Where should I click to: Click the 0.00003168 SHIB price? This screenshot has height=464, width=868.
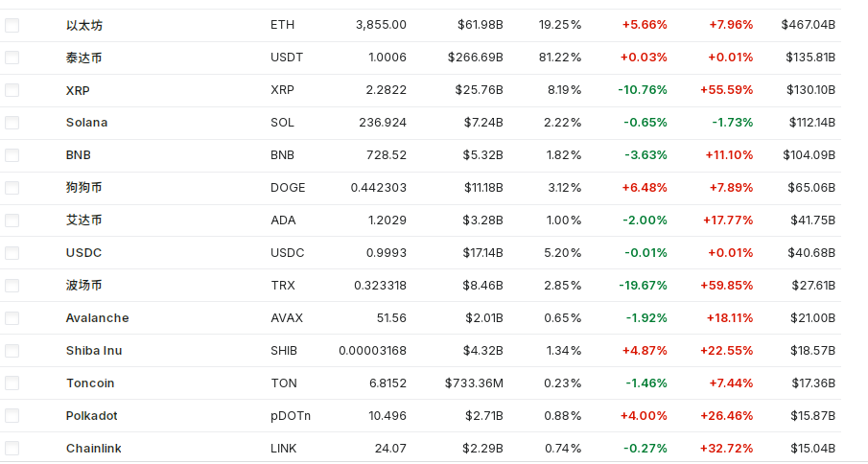coord(372,351)
